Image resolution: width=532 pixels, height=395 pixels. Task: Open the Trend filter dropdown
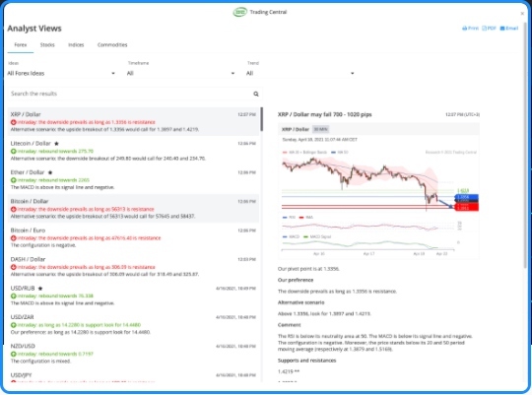pos(300,73)
